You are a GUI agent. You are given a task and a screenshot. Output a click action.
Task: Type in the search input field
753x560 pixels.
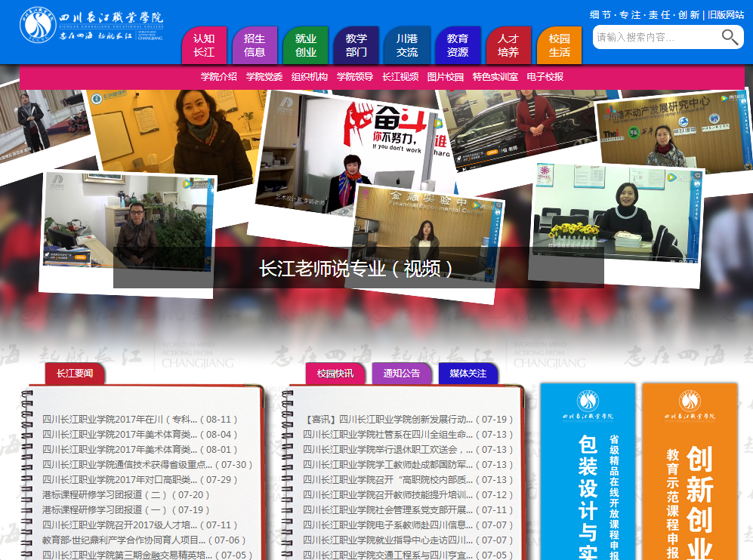coord(656,37)
